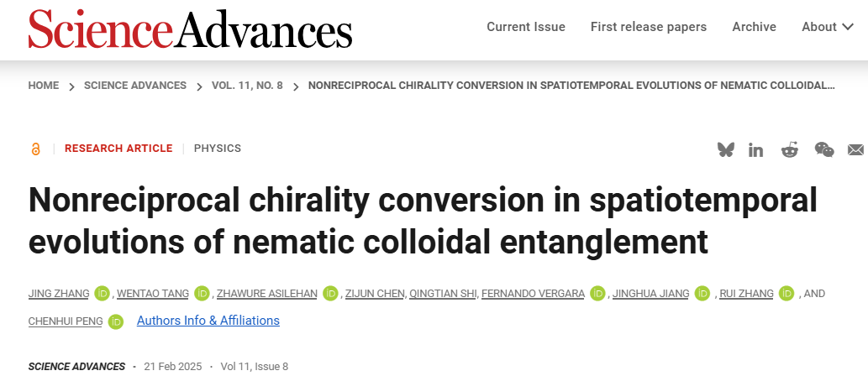Open Current Issue in navigation
The height and width of the screenshot is (376, 868).
pyautogui.click(x=526, y=27)
